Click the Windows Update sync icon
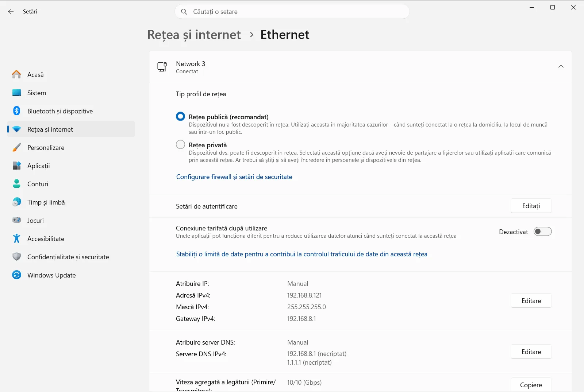The width and height of the screenshot is (584, 392). click(16, 275)
